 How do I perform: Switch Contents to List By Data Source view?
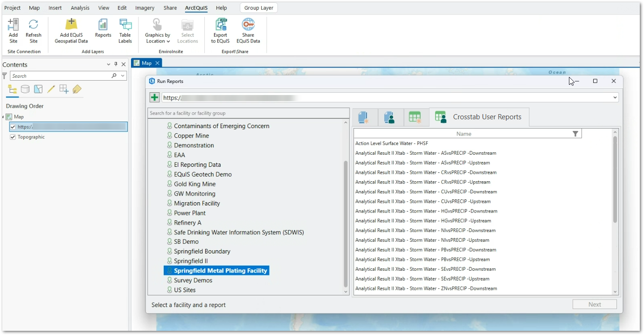coord(25,89)
